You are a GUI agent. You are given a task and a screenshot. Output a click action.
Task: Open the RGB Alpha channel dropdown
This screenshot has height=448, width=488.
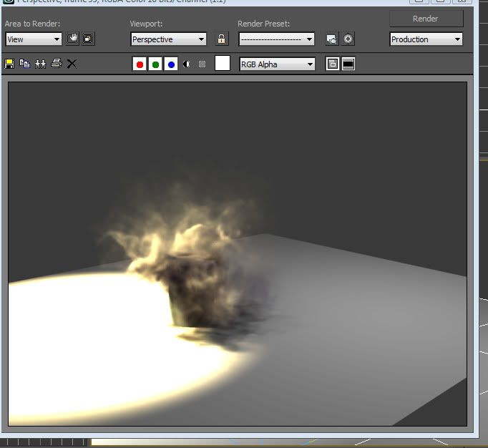(x=277, y=64)
